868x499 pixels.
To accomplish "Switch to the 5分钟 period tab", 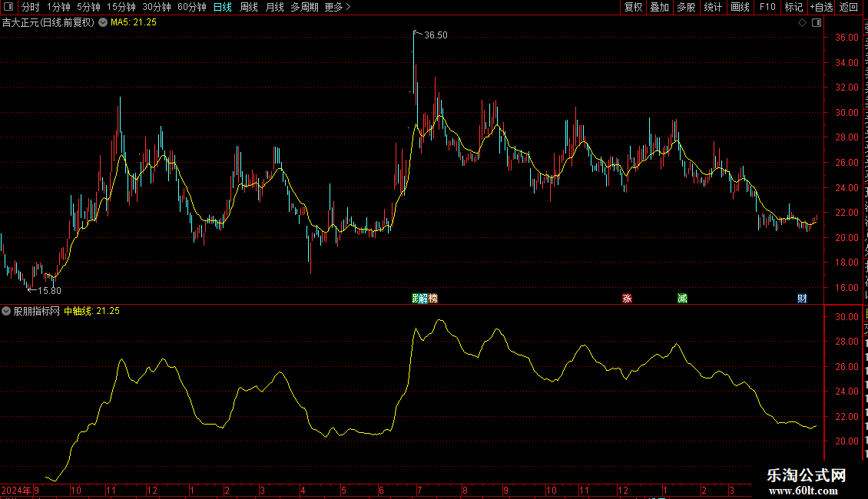I will (x=88, y=7).
